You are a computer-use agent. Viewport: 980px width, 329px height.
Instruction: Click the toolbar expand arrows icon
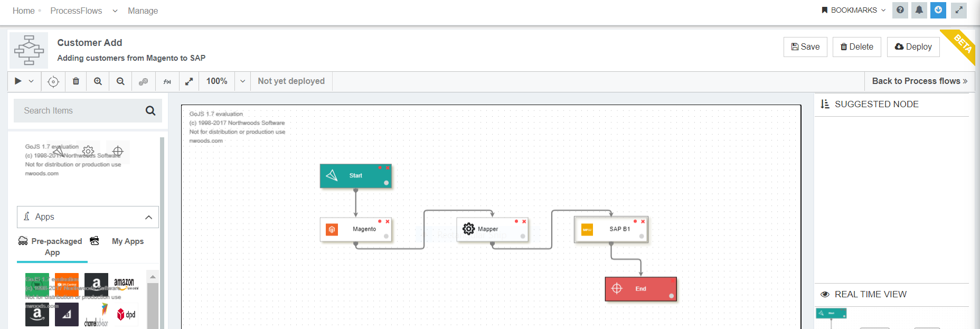point(189,81)
